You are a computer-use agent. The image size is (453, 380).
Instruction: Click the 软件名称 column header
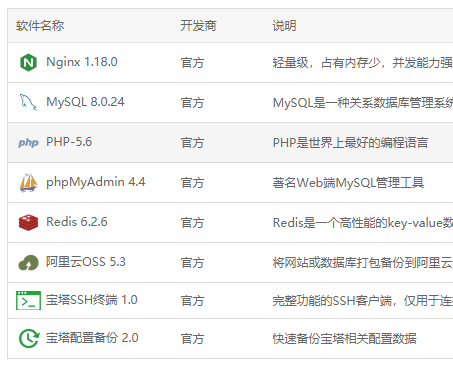point(40,26)
